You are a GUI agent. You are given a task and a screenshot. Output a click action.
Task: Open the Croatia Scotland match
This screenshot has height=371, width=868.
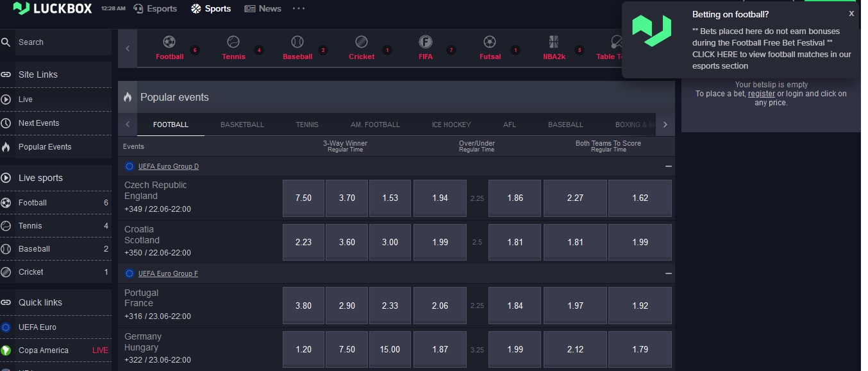[x=142, y=235]
